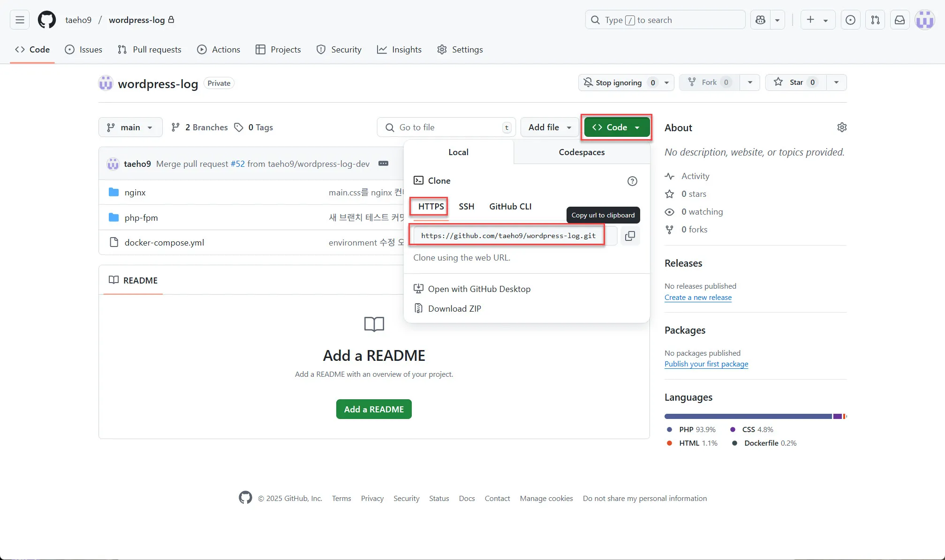Choose Download ZIP from the Code panel
This screenshot has height=560, width=945.
[x=454, y=308]
